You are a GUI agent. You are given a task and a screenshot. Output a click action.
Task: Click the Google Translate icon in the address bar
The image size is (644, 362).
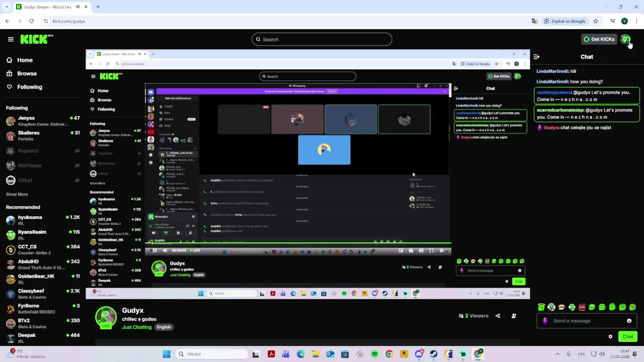coord(534,21)
